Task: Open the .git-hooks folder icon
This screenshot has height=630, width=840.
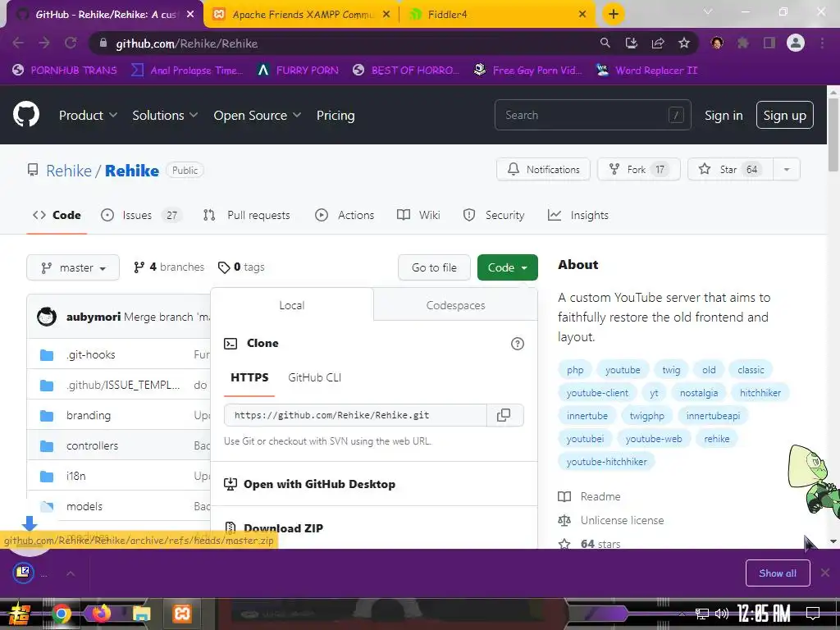Action: point(47,354)
